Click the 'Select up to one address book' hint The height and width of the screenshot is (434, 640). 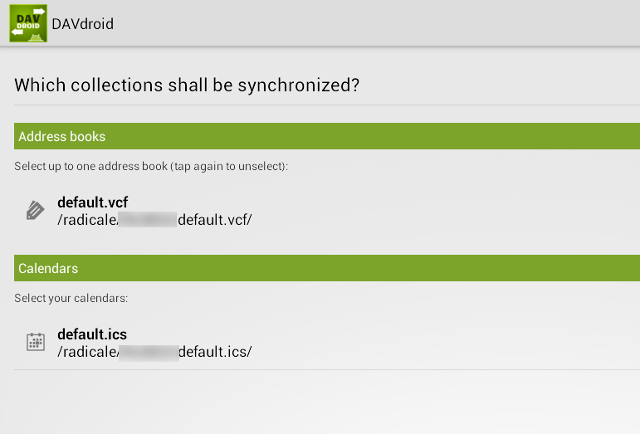click(151, 166)
